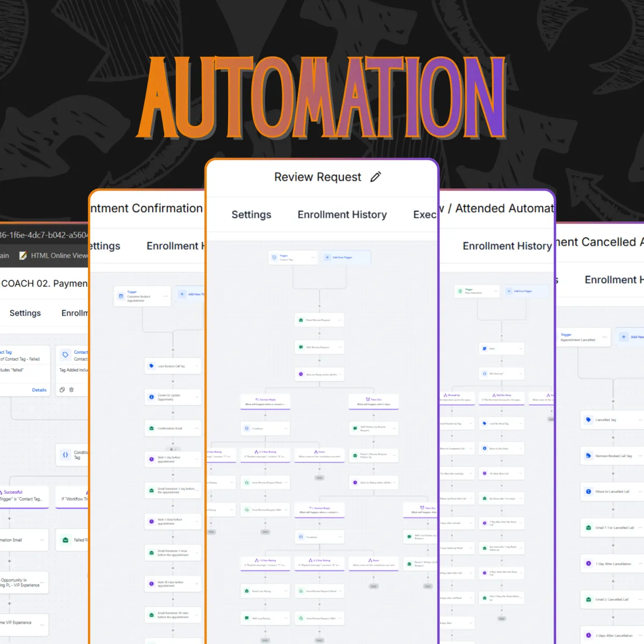The height and width of the screenshot is (644, 644).
Task: Click plus connector above the Confirmation Email node in COACH 02
Action: (x=9, y=519)
